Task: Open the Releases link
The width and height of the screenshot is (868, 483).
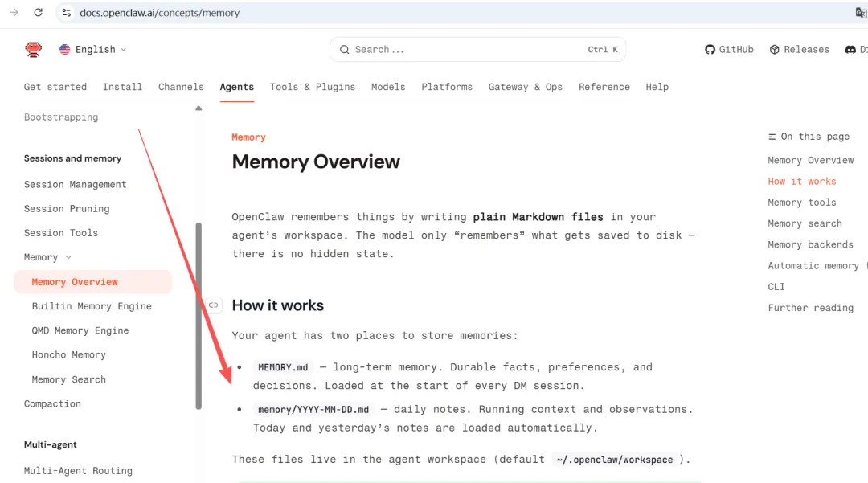Action: point(800,49)
